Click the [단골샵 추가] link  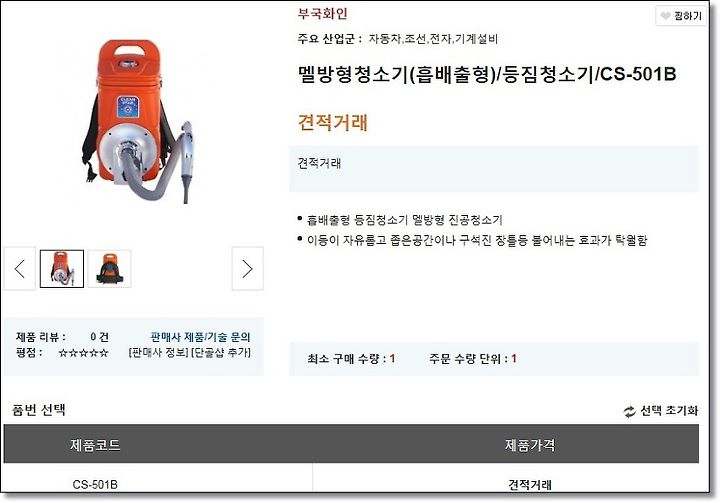pos(221,352)
